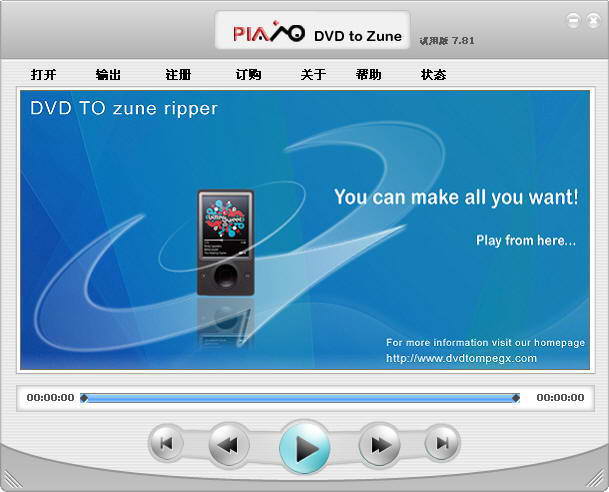Click the bottom-right window resize grip
Screen dimensions: 609x492
[596, 479]
